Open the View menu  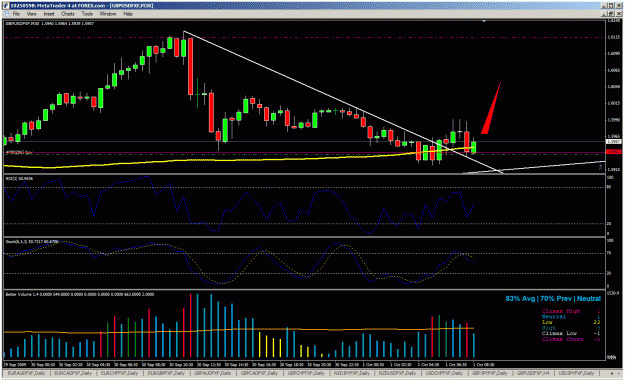tap(31, 14)
